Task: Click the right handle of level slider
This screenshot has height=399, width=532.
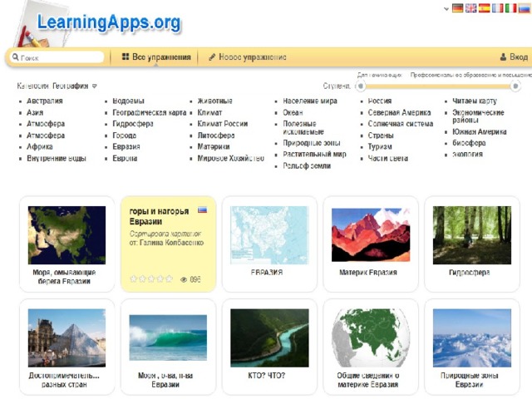Action: pos(515,86)
